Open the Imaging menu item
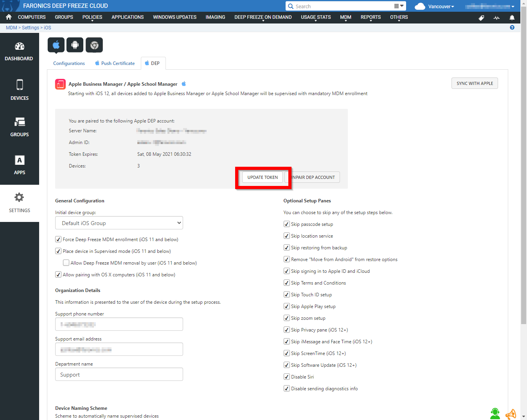Viewport: 527px width, 420px height. [x=215, y=17]
